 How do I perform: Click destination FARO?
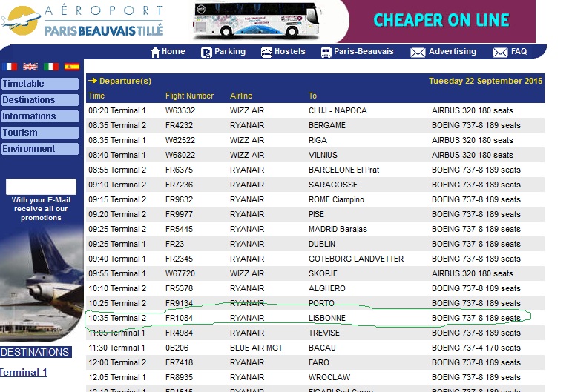[319, 363]
